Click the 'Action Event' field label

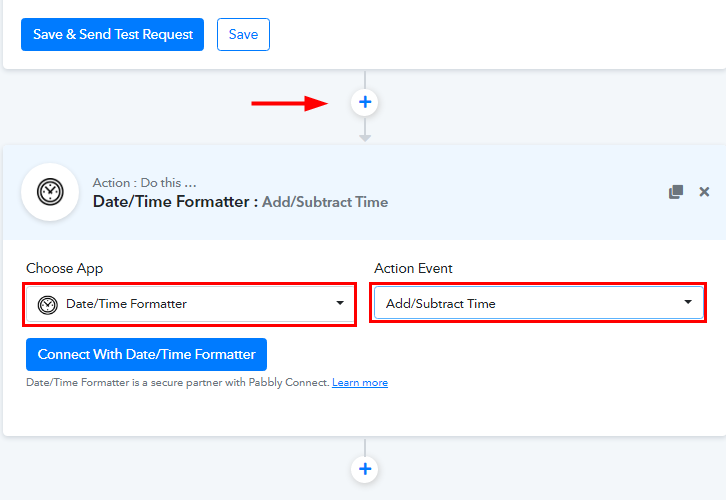(x=413, y=269)
